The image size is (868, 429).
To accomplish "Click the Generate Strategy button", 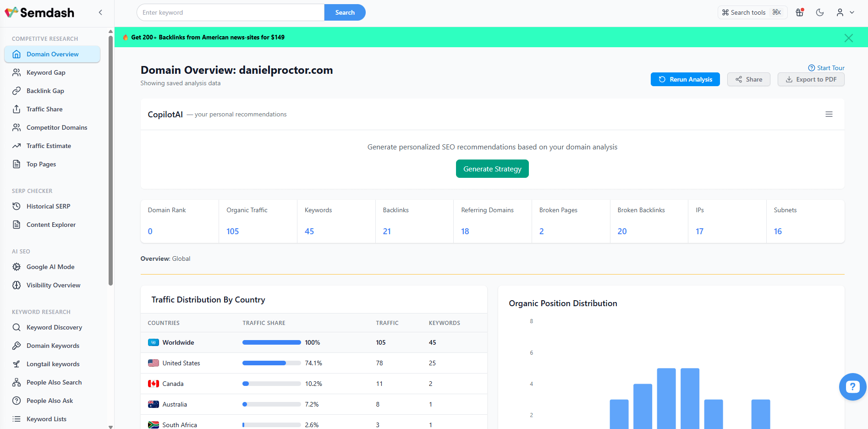I will click(x=492, y=169).
